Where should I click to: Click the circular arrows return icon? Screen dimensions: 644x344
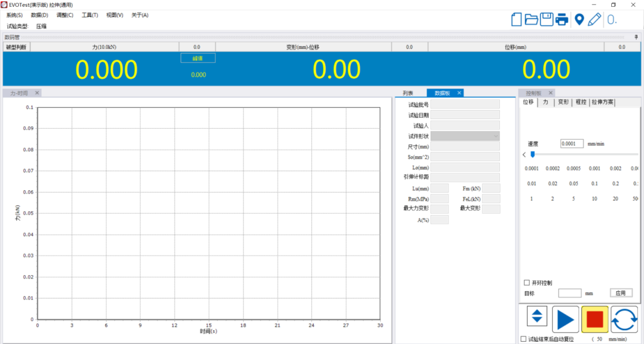624,319
